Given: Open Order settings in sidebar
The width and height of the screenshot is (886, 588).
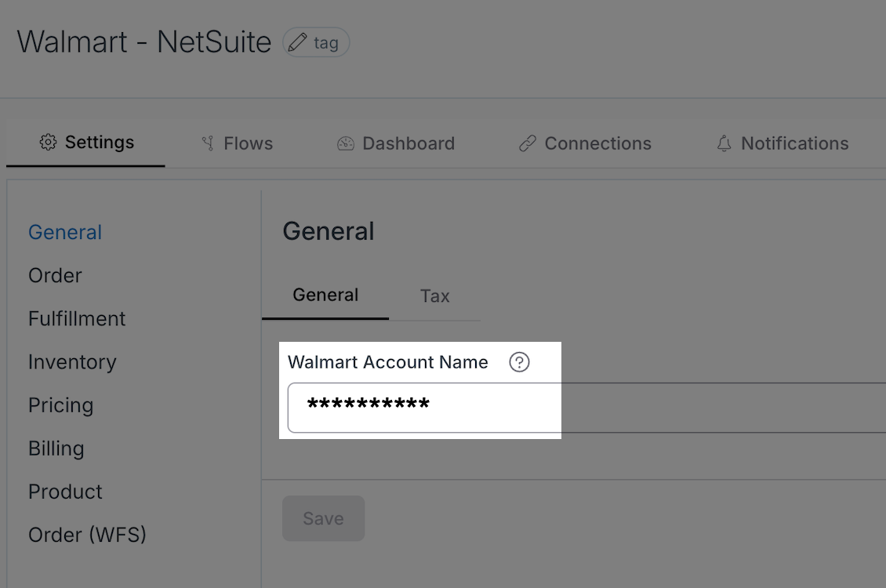Looking at the screenshot, I should coord(55,276).
